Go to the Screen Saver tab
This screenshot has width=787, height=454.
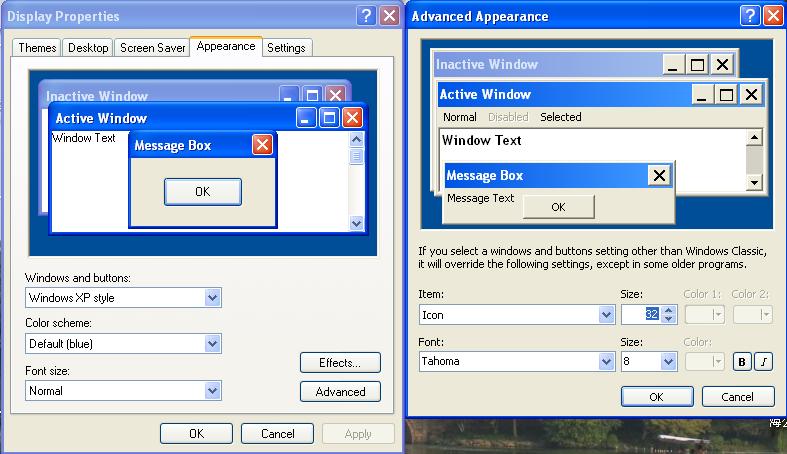[x=152, y=48]
